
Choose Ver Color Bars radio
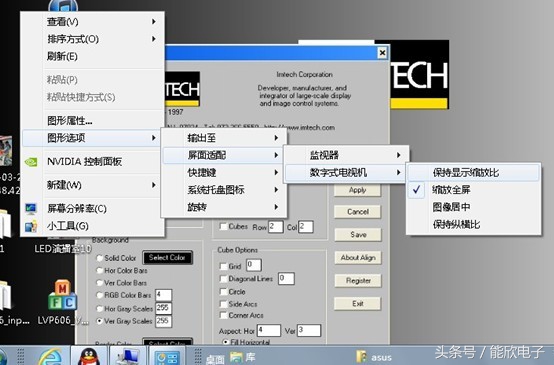100,283
